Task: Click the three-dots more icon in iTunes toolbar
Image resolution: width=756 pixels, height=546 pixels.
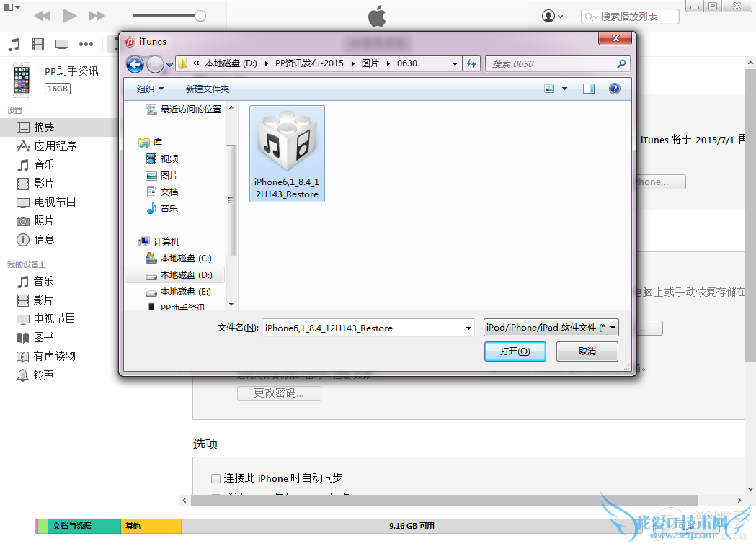Action: point(86,45)
